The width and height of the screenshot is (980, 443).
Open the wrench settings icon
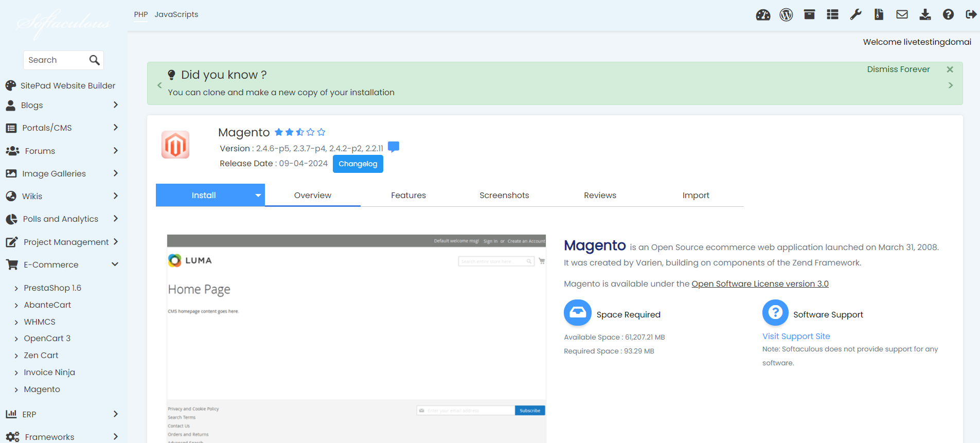coord(856,14)
